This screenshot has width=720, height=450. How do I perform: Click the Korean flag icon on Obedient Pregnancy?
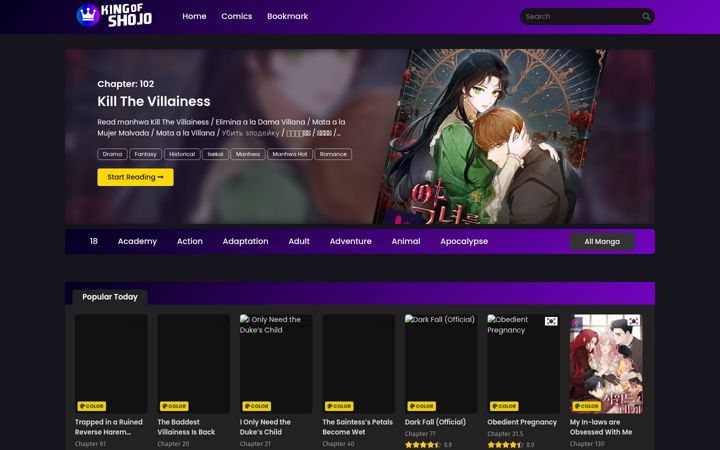[x=551, y=321]
